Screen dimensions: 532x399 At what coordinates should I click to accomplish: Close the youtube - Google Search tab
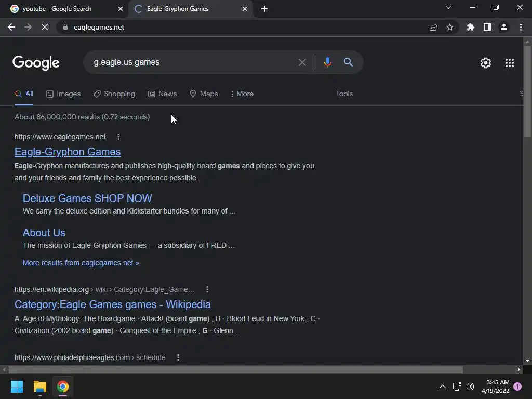click(121, 9)
